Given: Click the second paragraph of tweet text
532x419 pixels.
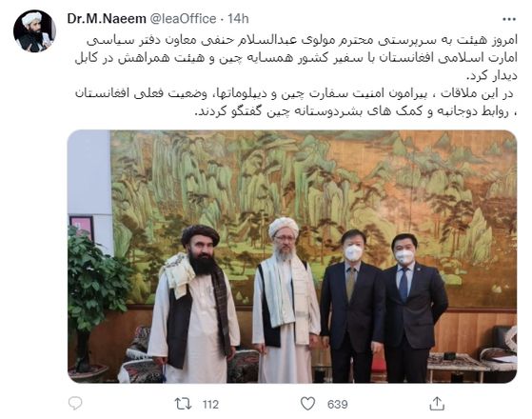Looking at the screenshot, I should click(296, 103).
